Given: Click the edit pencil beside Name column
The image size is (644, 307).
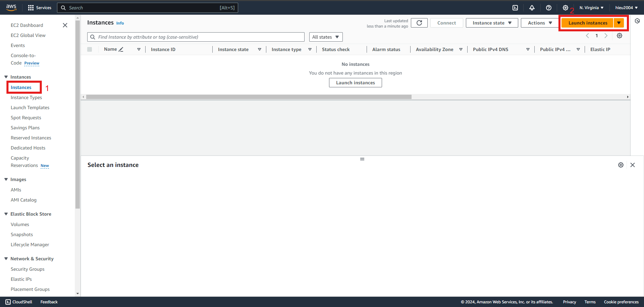Looking at the screenshot, I should click(x=121, y=49).
